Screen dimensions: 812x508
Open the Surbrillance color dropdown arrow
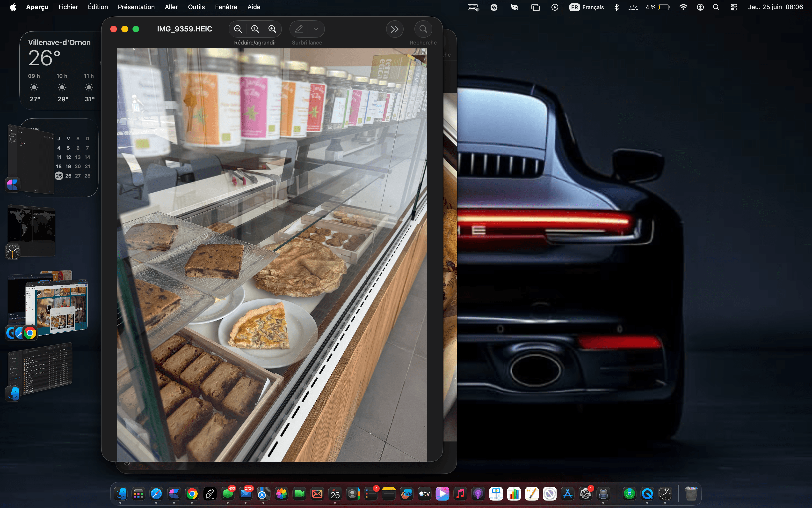click(316, 29)
